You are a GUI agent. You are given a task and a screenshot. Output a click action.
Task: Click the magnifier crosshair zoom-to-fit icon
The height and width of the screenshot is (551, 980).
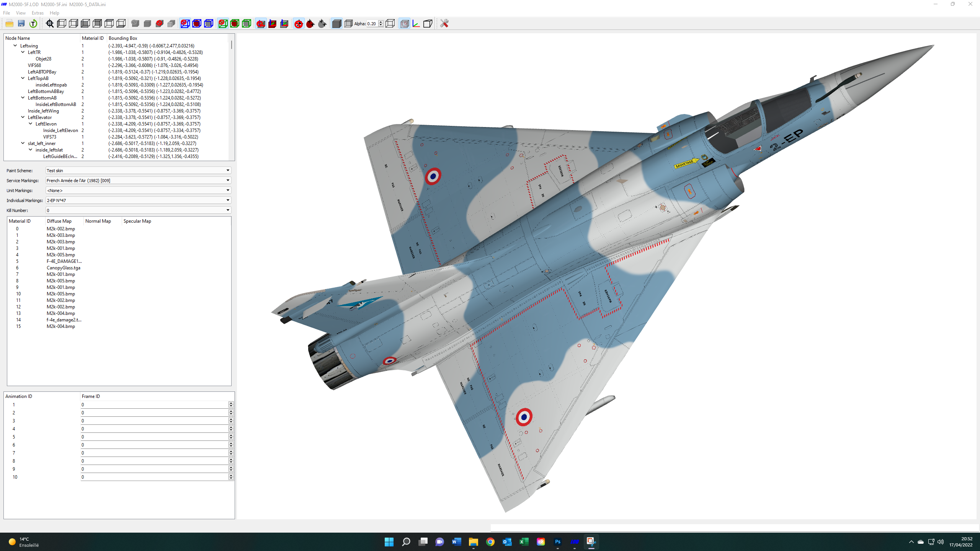point(50,24)
